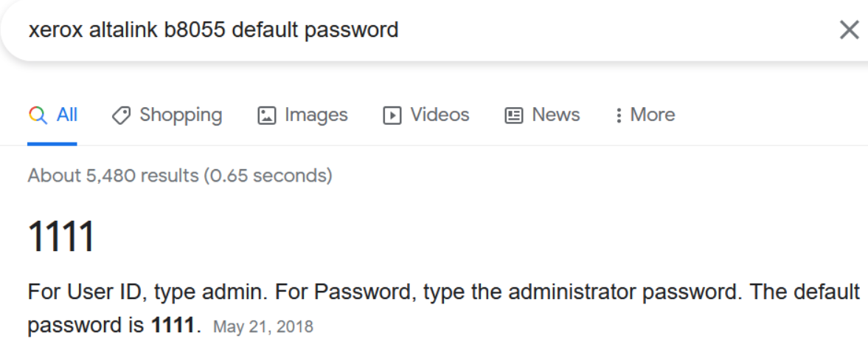The width and height of the screenshot is (868, 350).
Task: Click the large 1111 answer heading
Action: click(x=60, y=238)
